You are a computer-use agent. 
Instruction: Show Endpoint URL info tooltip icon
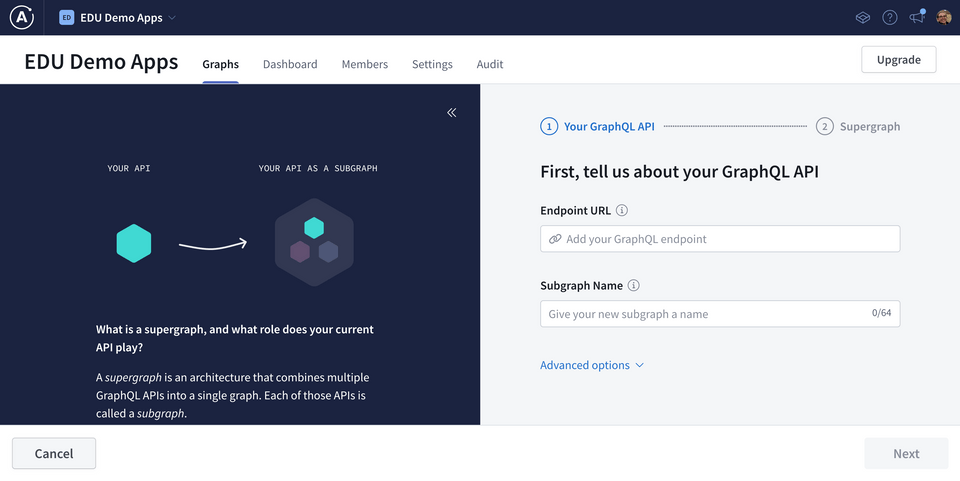[x=622, y=211]
